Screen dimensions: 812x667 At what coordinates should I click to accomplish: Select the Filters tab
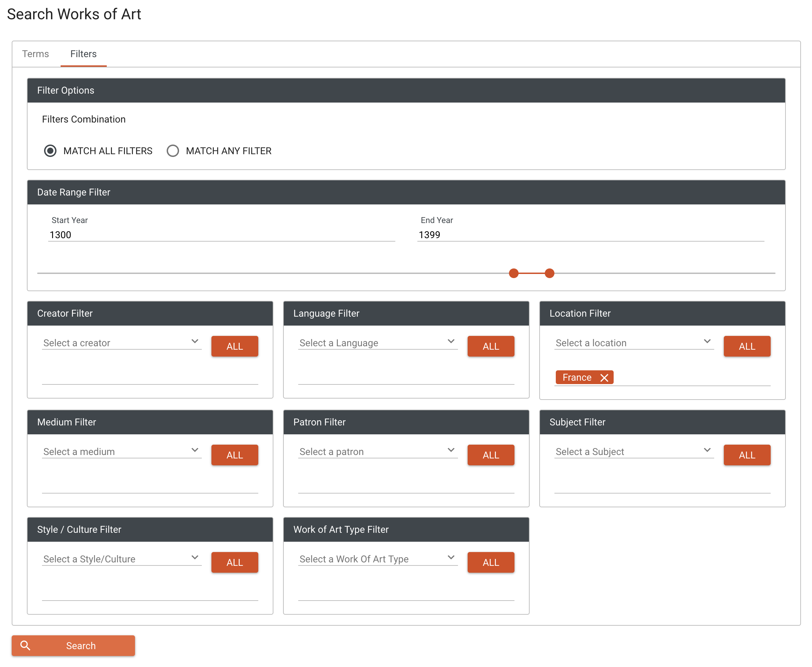pyautogui.click(x=83, y=54)
